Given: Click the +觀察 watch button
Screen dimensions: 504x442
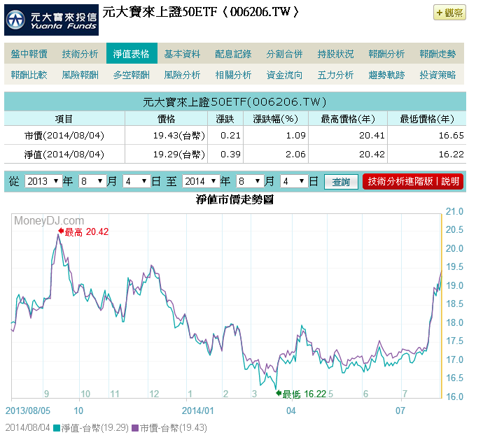Looking at the screenshot, I should (449, 13).
